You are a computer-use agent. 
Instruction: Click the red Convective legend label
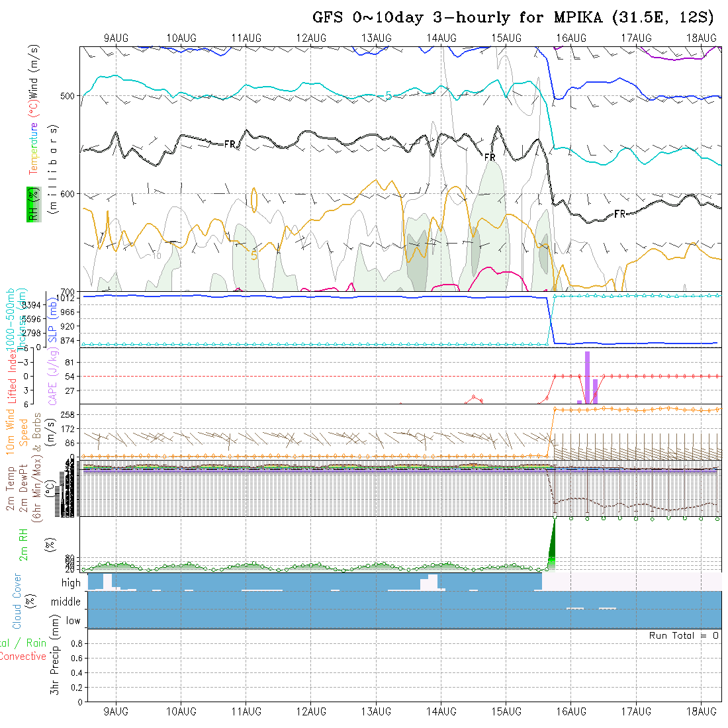click(x=23, y=657)
